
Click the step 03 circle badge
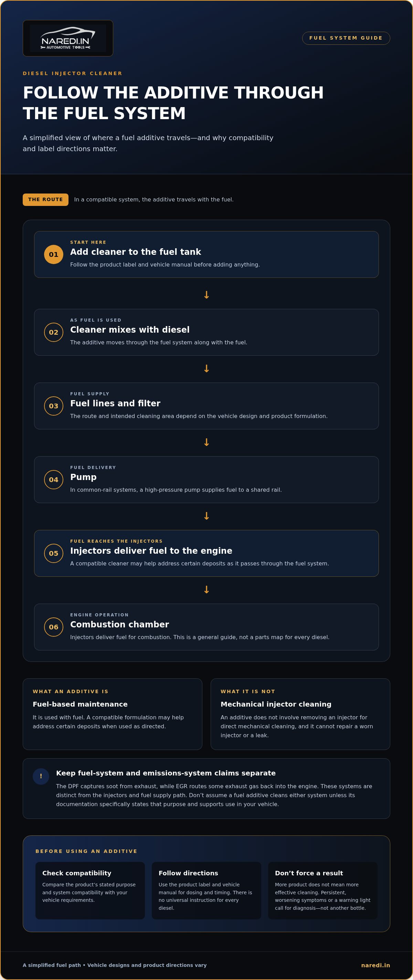point(54,406)
